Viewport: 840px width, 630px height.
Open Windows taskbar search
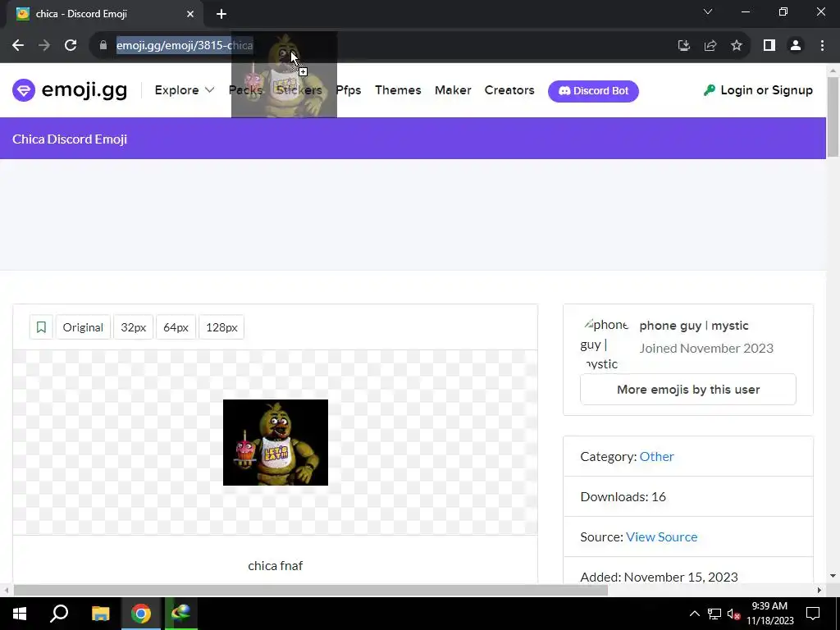point(59,614)
